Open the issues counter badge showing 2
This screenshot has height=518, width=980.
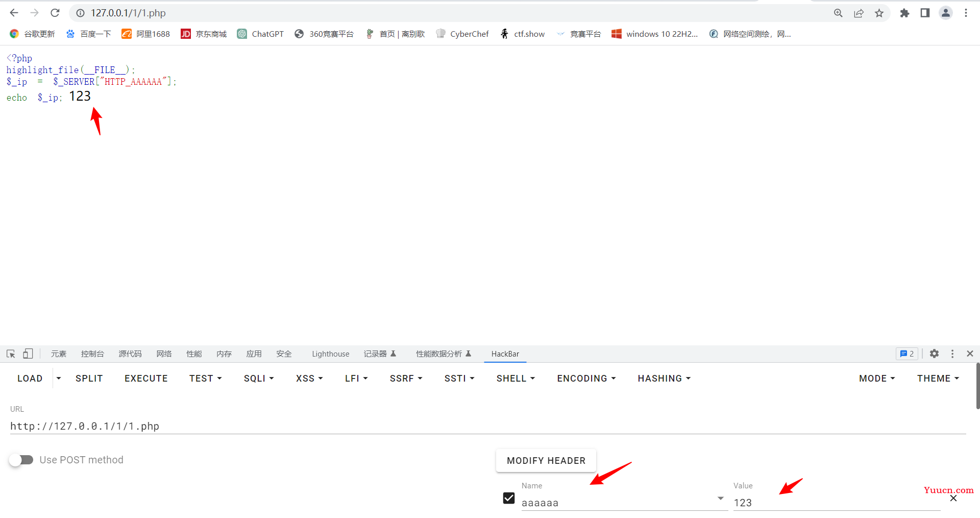pyautogui.click(x=907, y=354)
